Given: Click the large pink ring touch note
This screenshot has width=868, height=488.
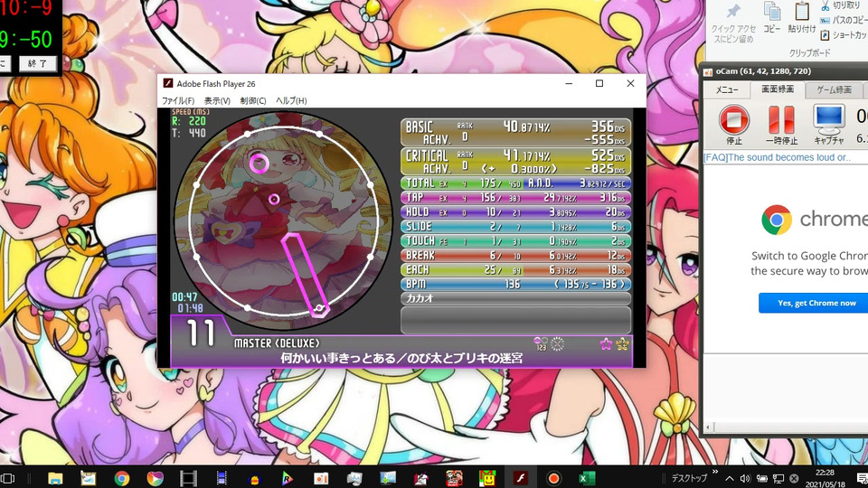Looking at the screenshot, I should [x=259, y=164].
